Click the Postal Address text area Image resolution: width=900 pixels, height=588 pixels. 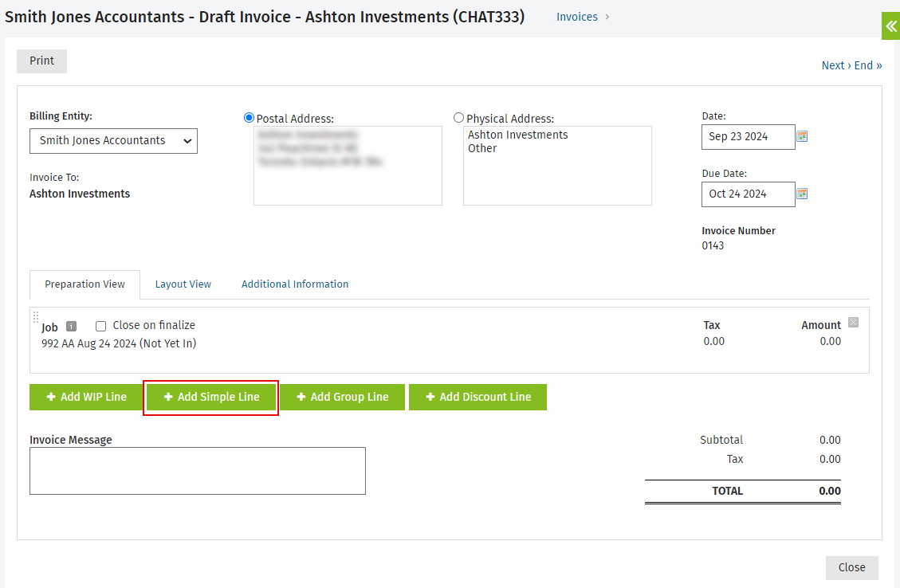(x=348, y=166)
